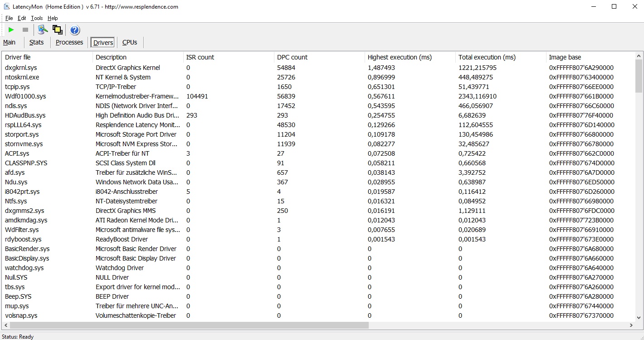Click the vertical scrollbar down arrow
Image resolution: width=644 pixels, height=340 pixels.
[x=639, y=318]
